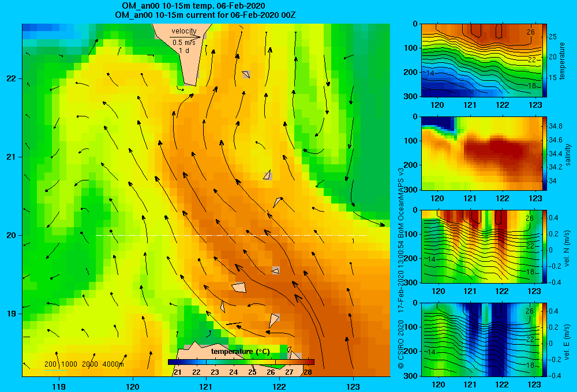
Task: Click the main map temperature color bar
Action: click(241, 362)
